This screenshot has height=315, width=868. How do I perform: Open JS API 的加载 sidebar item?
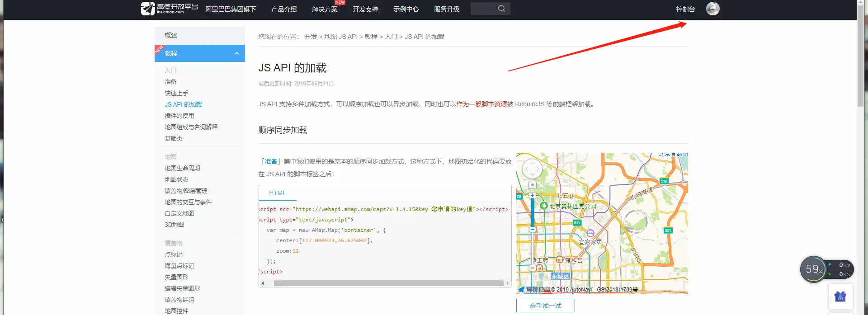(183, 104)
